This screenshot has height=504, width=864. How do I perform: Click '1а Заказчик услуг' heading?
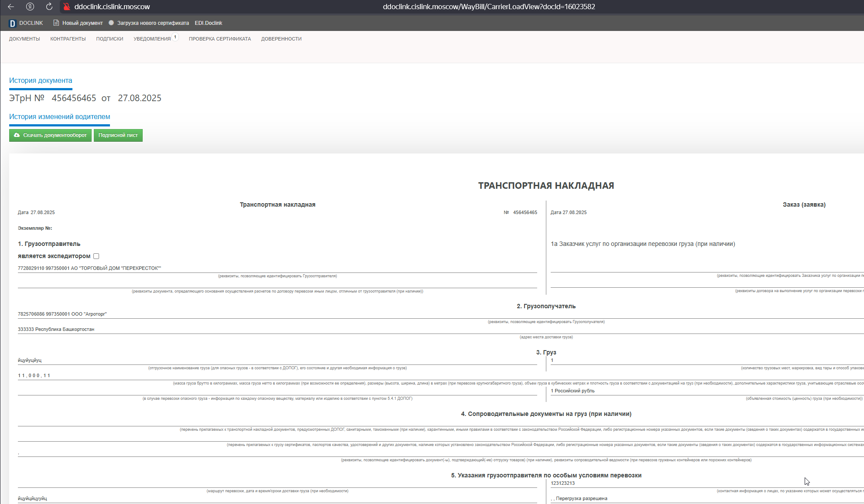(x=643, y=244)
